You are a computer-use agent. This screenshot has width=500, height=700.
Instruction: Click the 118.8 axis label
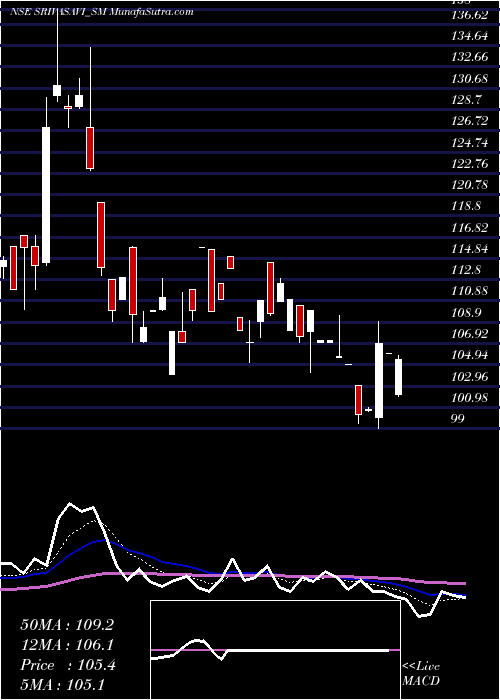click(x=467, y=206)
